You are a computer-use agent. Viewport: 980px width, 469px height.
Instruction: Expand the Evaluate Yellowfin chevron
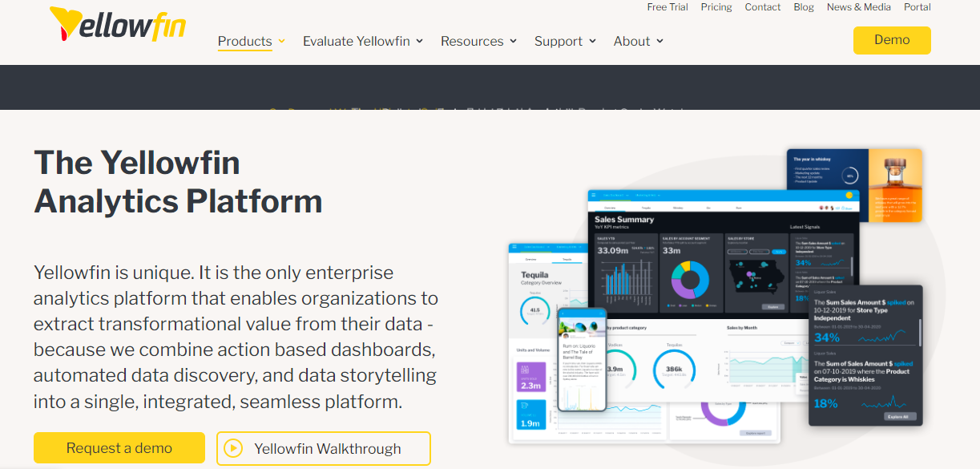pyautogui.click(x=419, y=42)
